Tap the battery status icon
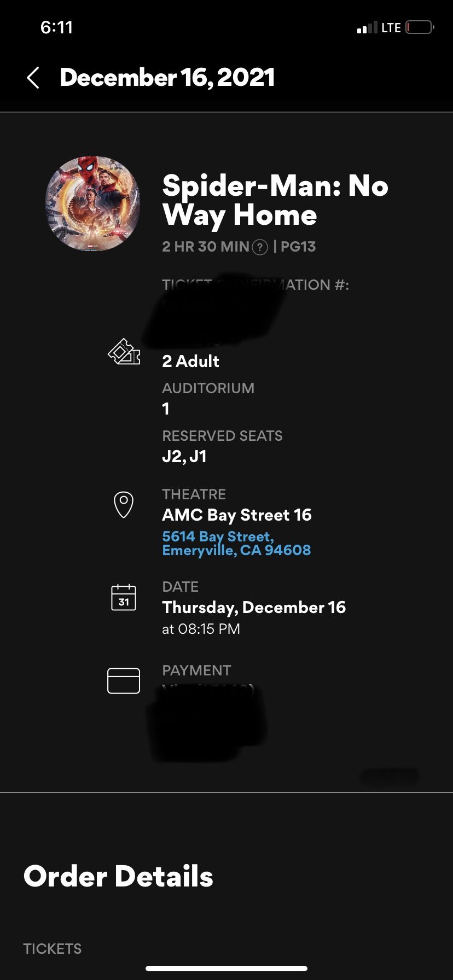 click(x=420, y=27)
